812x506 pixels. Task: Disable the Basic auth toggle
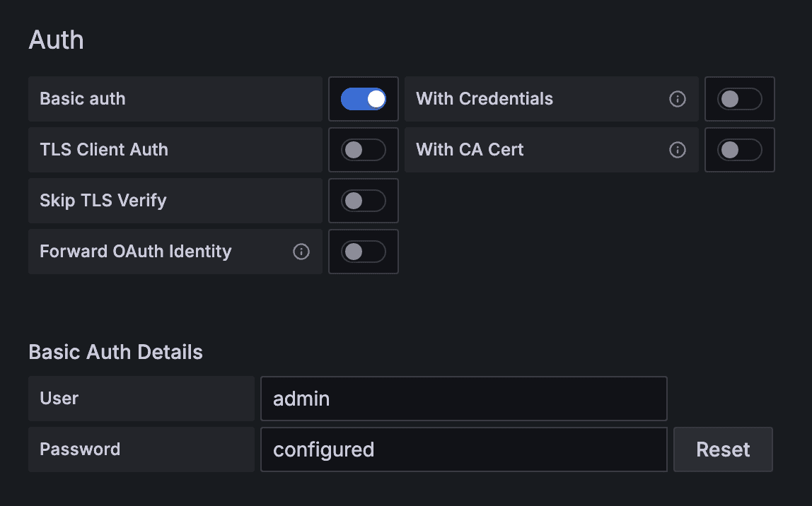[363, 99]
